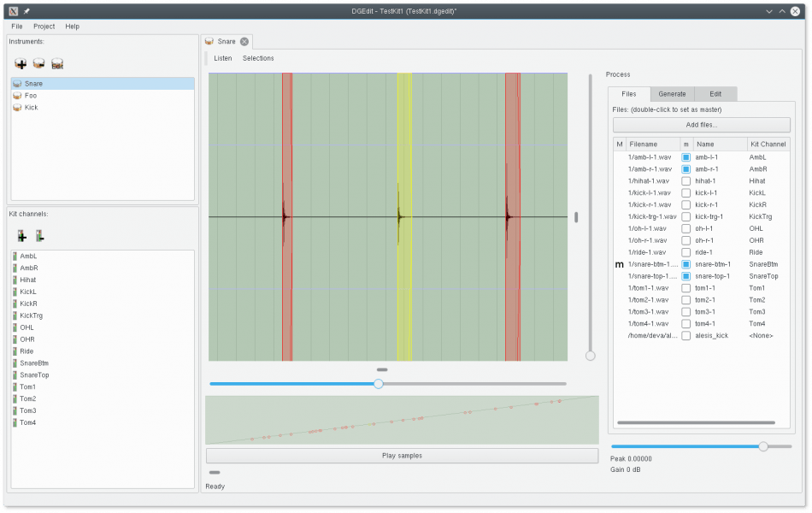Select SnareBtm kit channel

(103, 363)
